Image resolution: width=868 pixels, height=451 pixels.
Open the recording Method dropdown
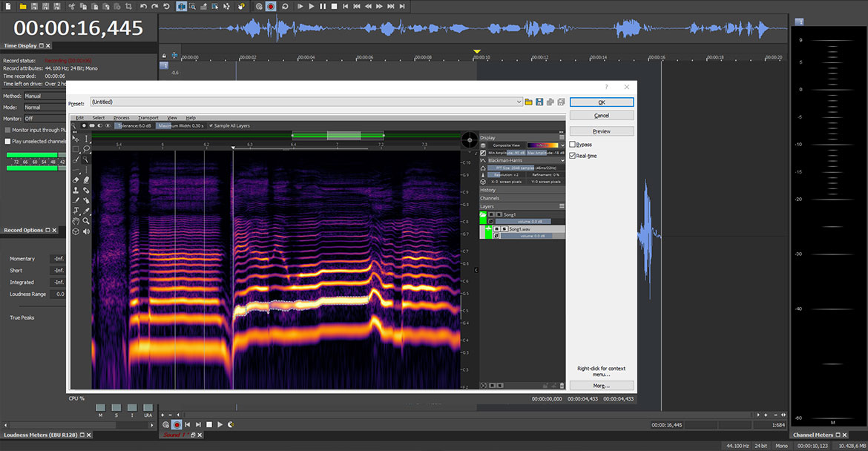pyautogui.click(x=45, y=96)
